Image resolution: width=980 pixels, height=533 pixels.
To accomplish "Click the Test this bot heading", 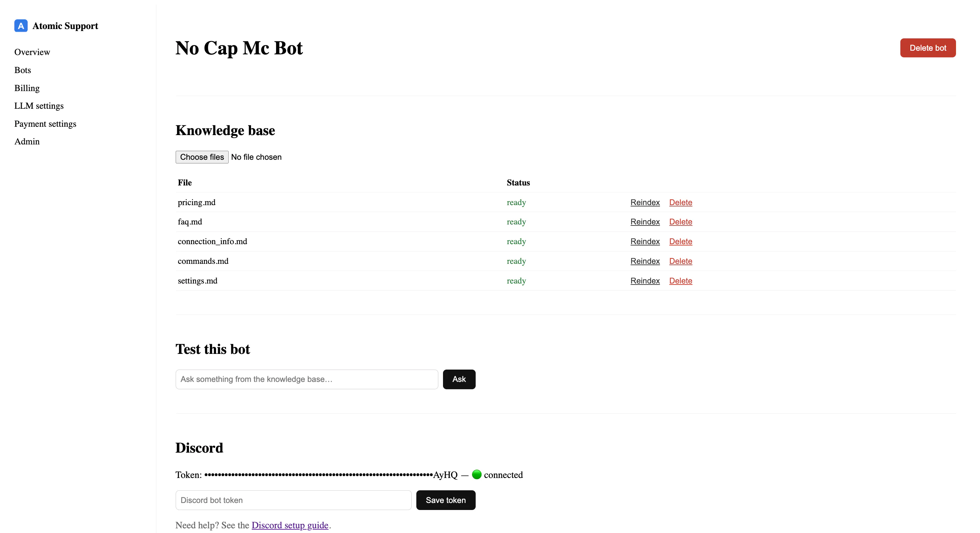I will [x=213, y=350].
